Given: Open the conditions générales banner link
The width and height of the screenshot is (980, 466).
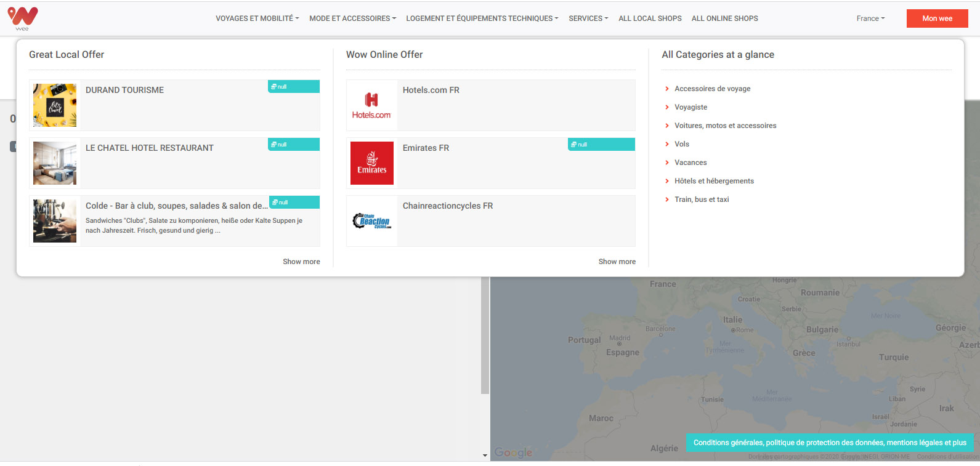Looking at the screenshot, I should [830, 443].
